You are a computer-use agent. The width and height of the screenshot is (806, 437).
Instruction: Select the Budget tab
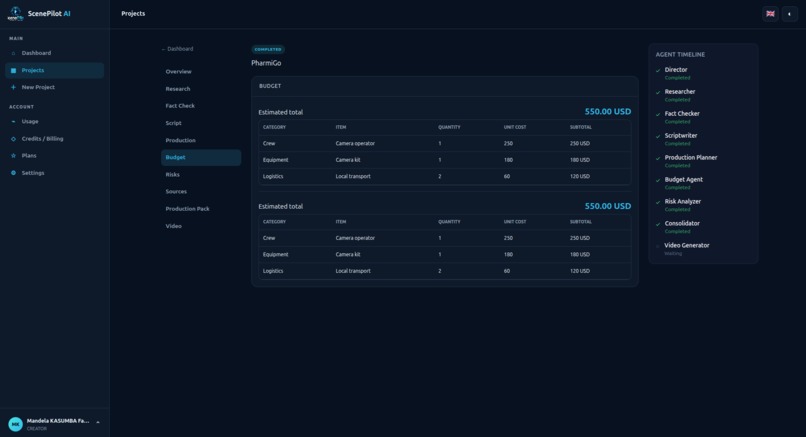pos(201,157)
